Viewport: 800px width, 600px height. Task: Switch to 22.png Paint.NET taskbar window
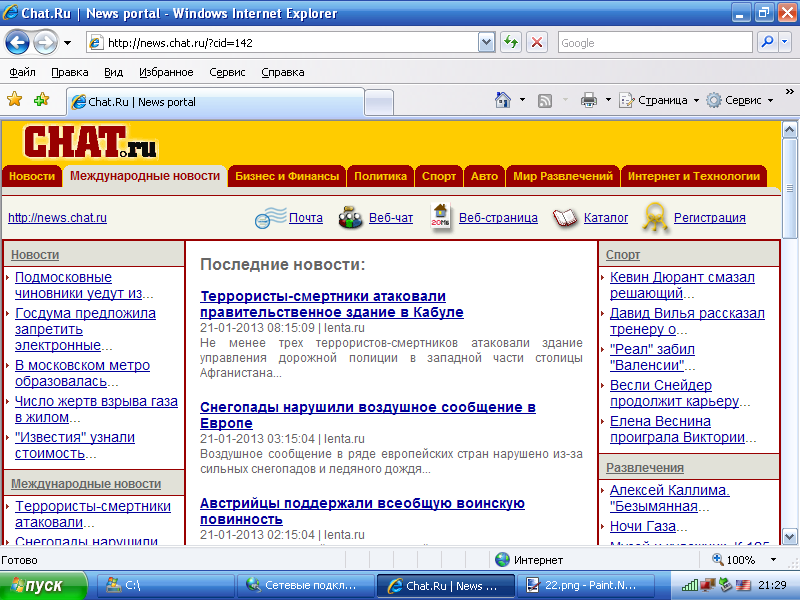tap(585, 585)
